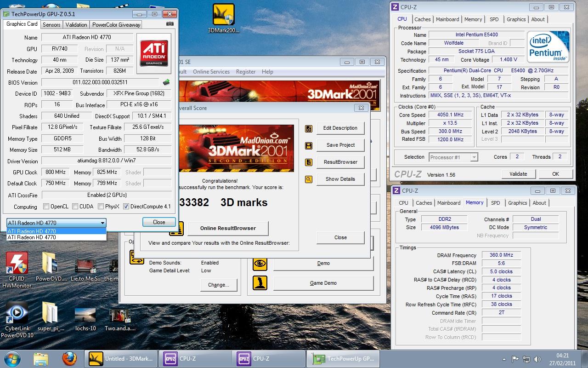
Task: Launch Windows Explorer from the taskbar
Action: 41,358
